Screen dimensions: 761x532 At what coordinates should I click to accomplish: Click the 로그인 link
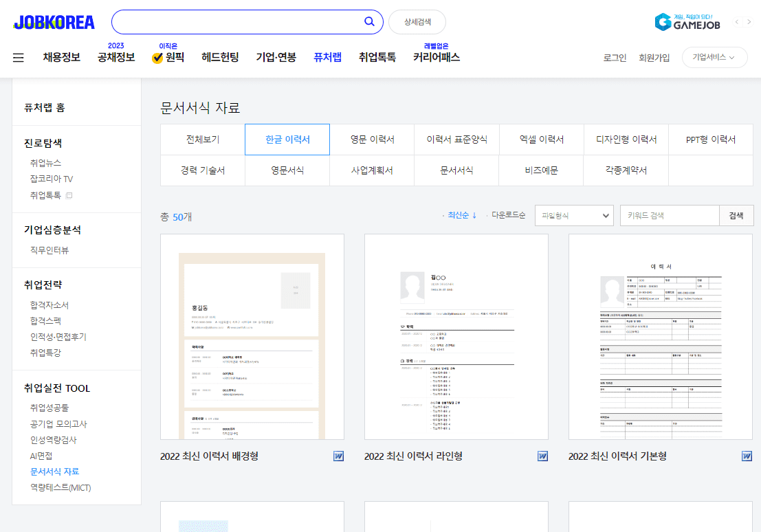(614, 58)
